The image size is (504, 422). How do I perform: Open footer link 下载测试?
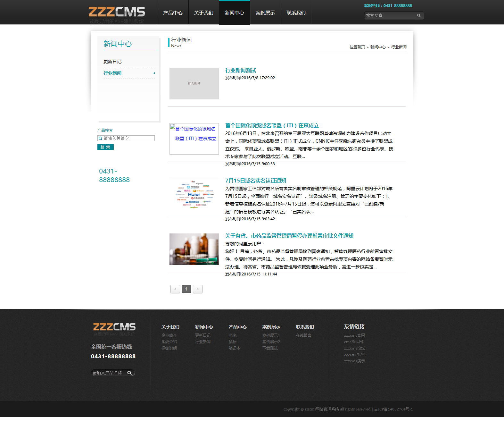pyautogui.click(x=270, y=348)
